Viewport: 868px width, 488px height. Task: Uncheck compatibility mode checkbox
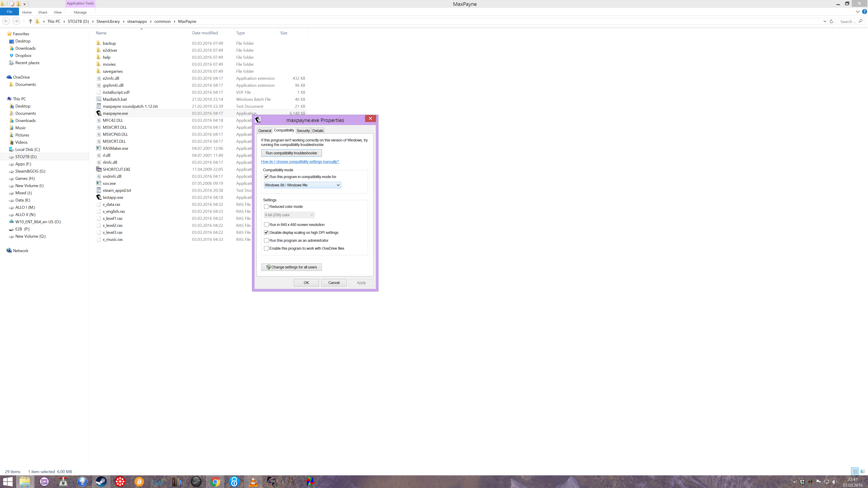click(266, 176)
